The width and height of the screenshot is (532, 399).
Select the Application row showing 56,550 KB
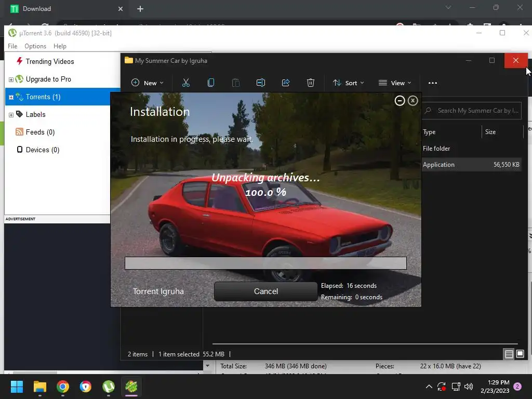[472, 165]
